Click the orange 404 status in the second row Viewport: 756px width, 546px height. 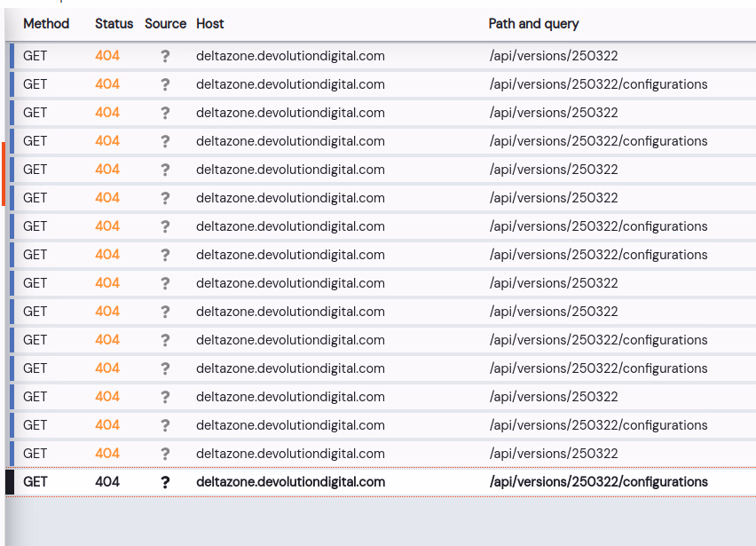[x=107, y=84]
